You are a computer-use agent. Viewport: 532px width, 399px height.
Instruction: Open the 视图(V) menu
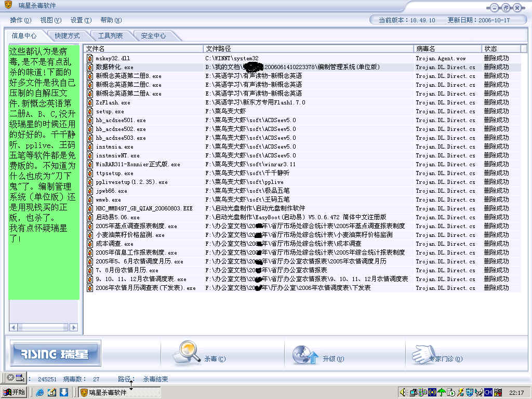[50, 20]
